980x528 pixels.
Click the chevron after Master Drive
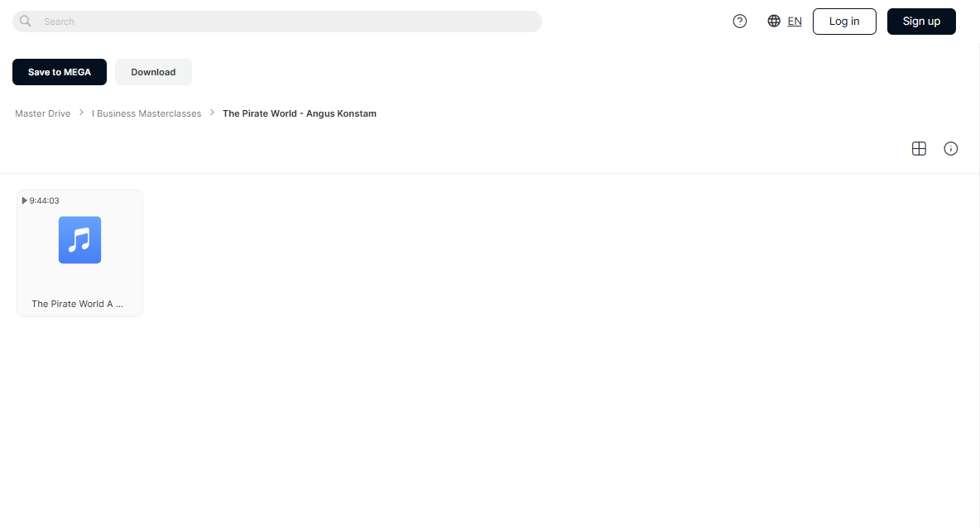(81, 113)
